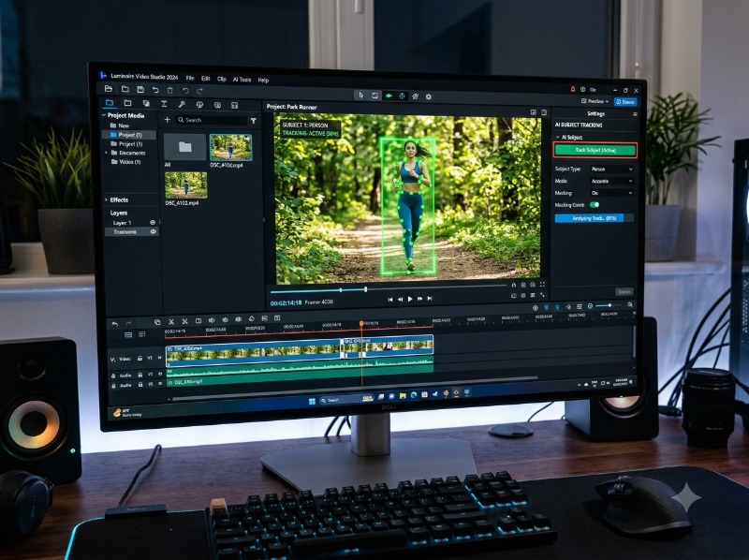Click the filter funnel icon beside Search
This screenshot has width=749, height=560.
click(253, 121)
